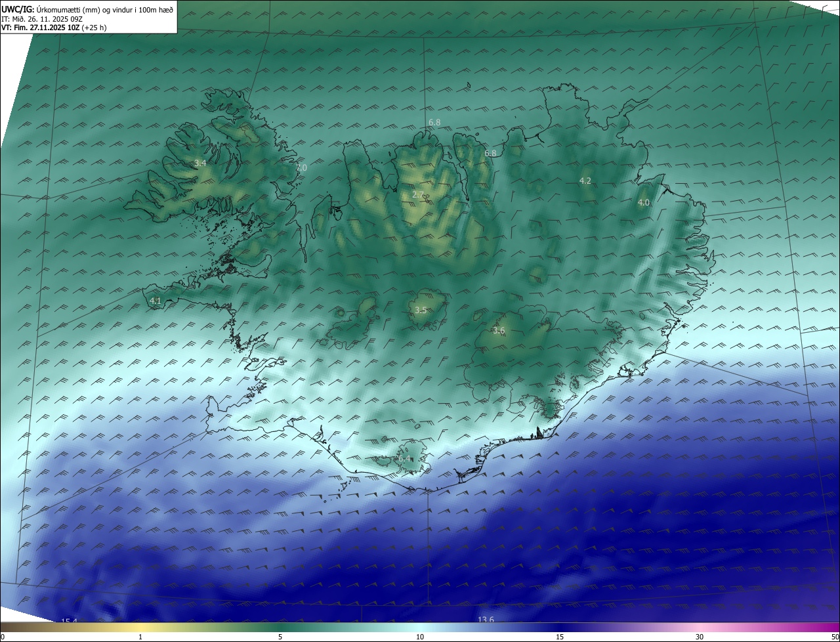This screenshot has height=642, width=840.
Task: Click the 4.0 value on the map
Action: coord(644,203)
